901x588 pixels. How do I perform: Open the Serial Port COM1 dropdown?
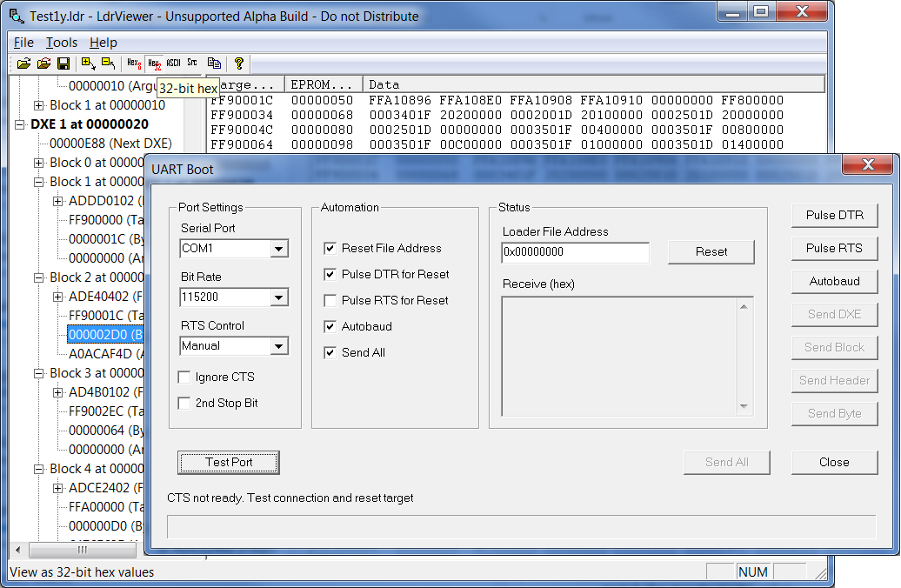tap(278, 249)
